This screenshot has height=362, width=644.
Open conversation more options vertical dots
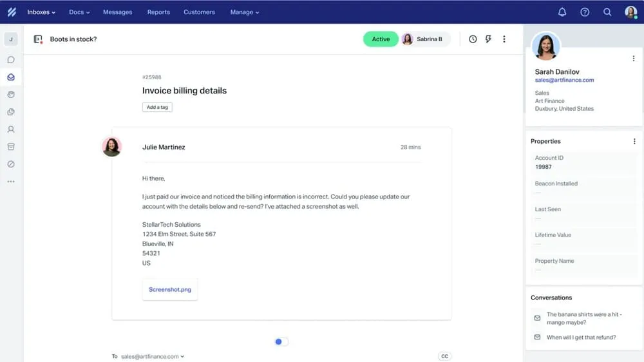tap(504, 39)
